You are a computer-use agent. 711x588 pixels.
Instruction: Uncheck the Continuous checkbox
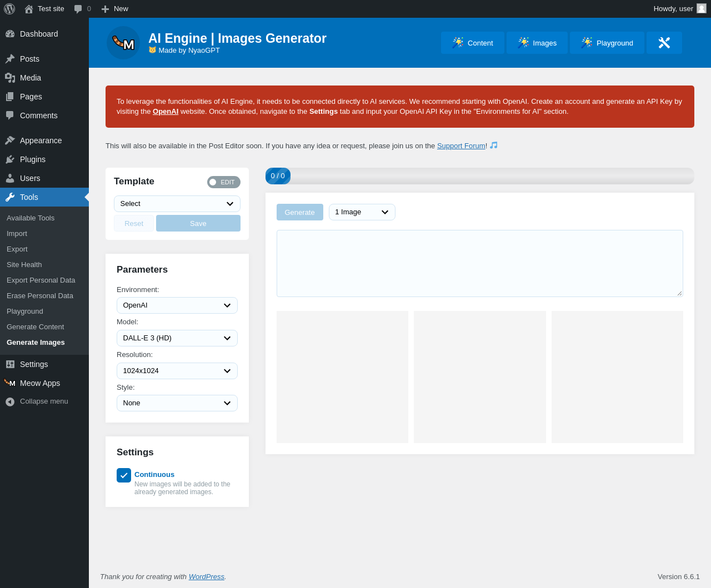point(124,475)
